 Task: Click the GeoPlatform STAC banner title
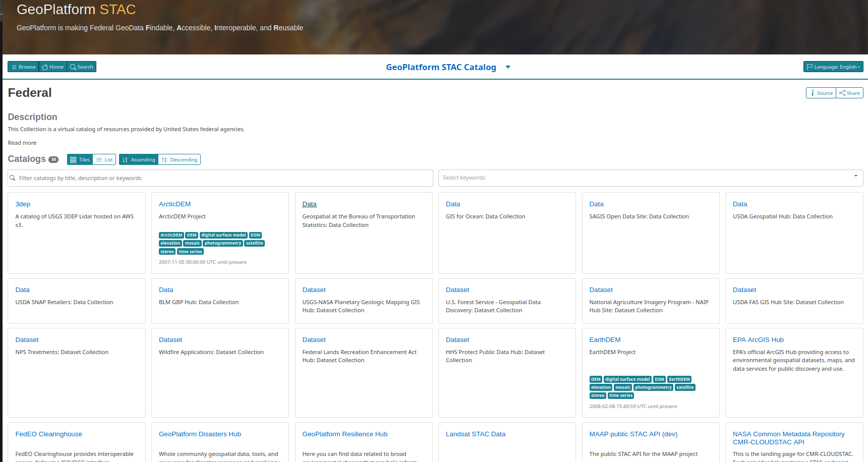(x=76, y=10)
